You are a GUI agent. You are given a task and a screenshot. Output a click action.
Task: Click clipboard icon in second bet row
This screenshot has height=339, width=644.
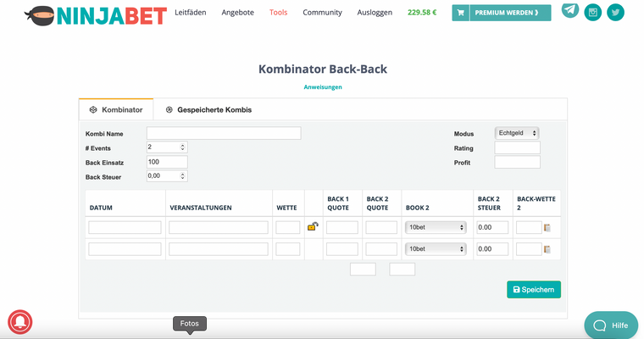tap(547, 249)
